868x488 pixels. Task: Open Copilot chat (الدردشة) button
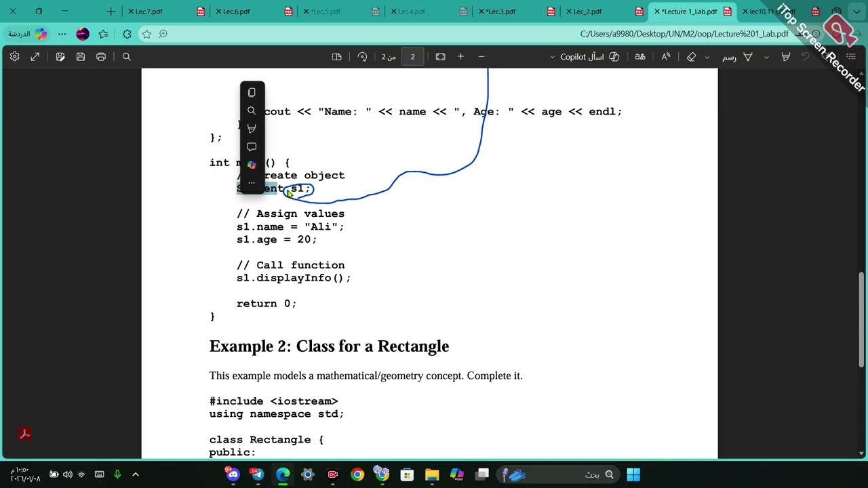[x=27, y=34]
